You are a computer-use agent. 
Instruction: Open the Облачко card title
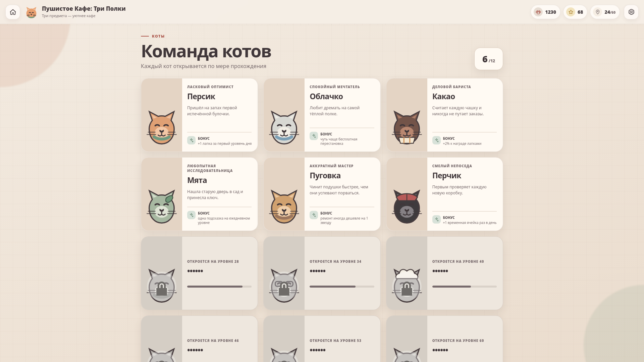pyautogui.click(x=326, y=97)
